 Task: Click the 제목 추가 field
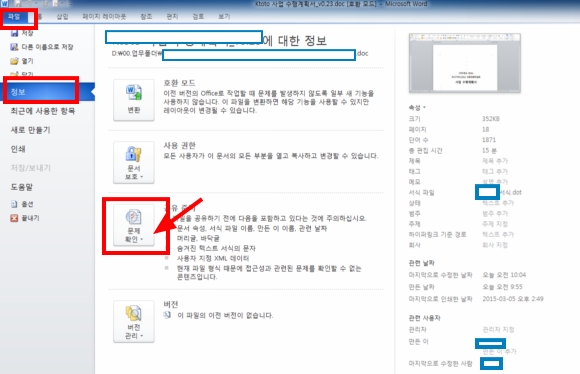point(495,161)
